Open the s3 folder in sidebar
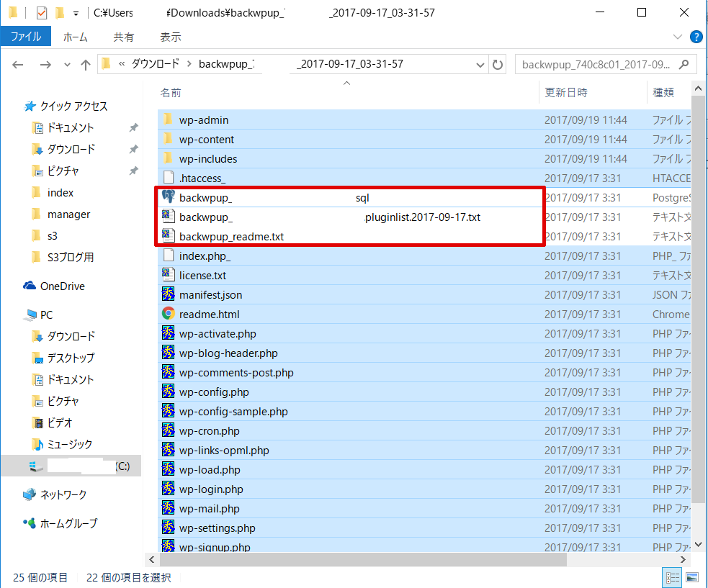708x588 pixels. [x=53, y=235]
